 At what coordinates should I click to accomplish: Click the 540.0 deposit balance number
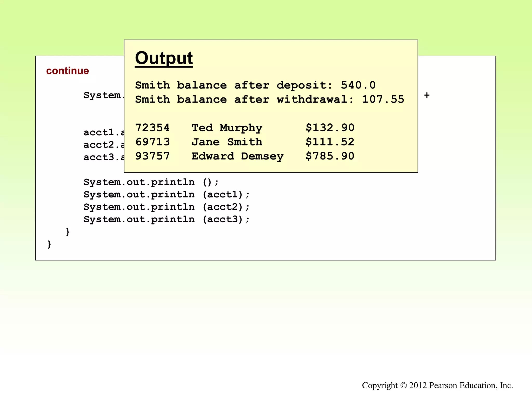(358, 85)
